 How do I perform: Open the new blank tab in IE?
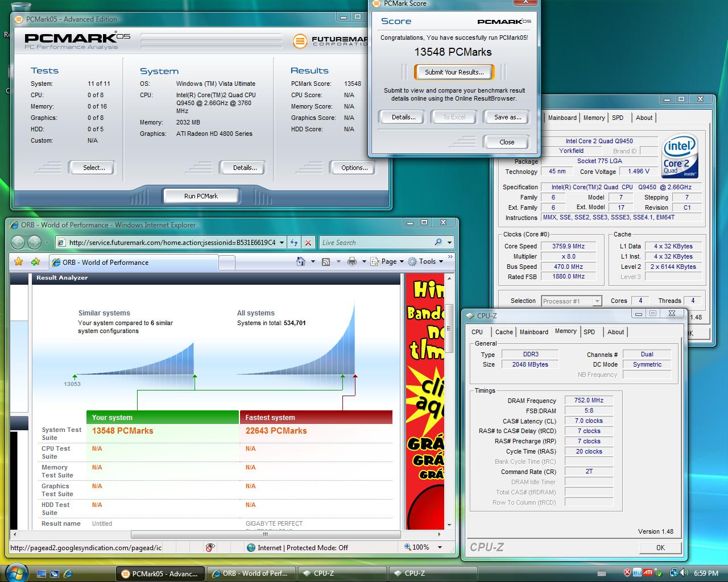point(227,263)
